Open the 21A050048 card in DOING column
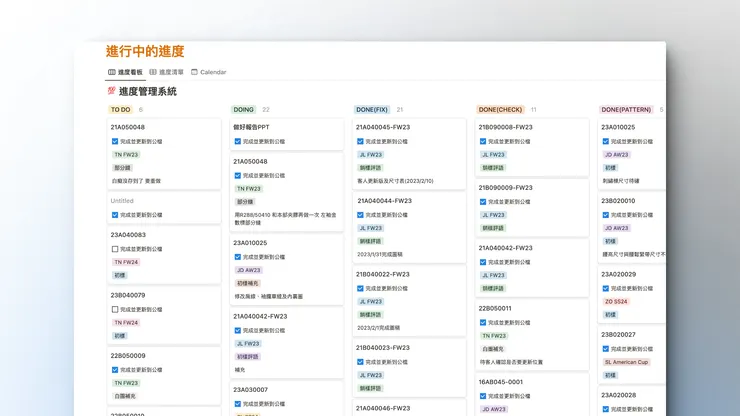This screenshot has height=416, width=740. pos(286,192)
